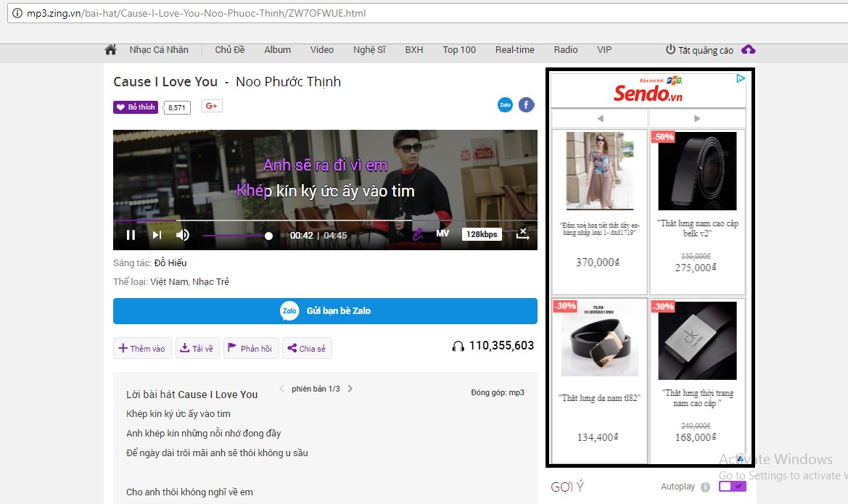Skip to the next track
Image resolution: width=848 pixels, height=504 pixels.
157,235
